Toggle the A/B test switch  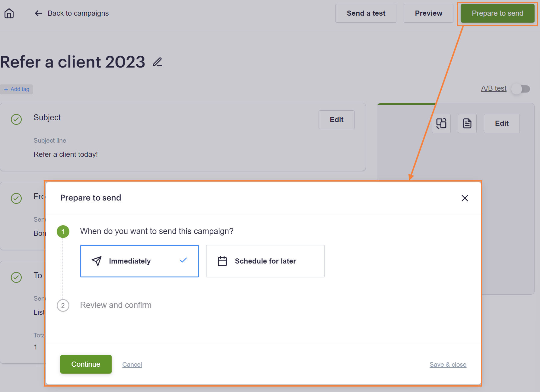pyautogui.click(x=521, y=89)
